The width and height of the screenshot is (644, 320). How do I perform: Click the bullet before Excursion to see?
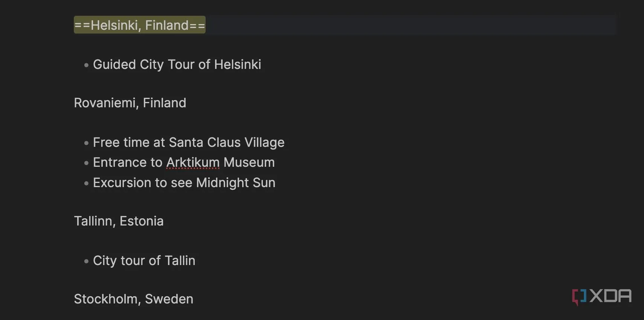86,183
